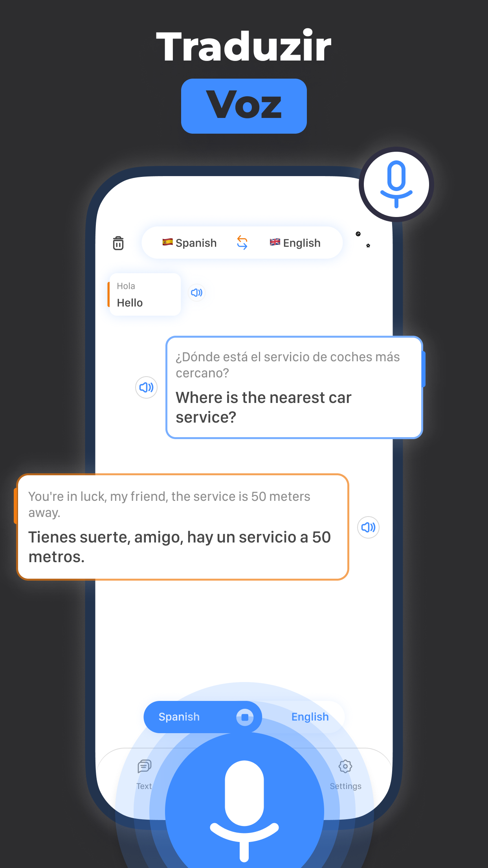
Task: Open Settings with the gear icon
Action: coord(345,766)
